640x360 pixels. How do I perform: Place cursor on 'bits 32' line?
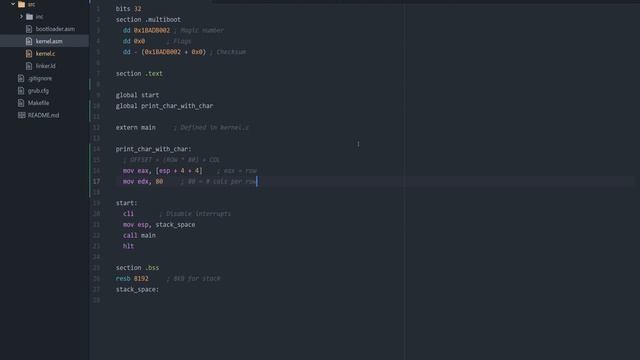point(128,9)
